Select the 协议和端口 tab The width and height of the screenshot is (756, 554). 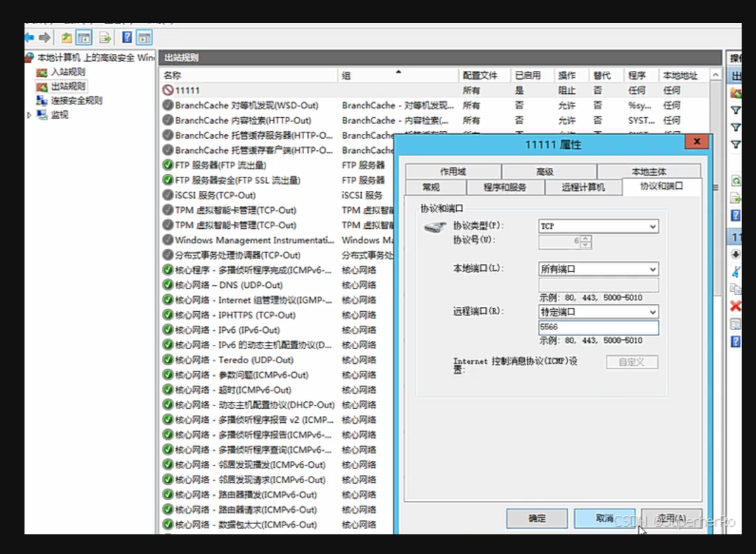point(662,186)
